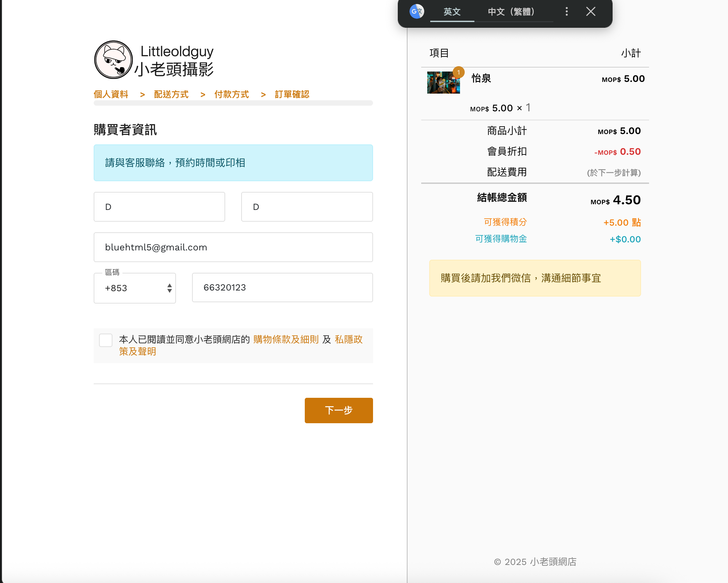Image resolution: width=728 pixels, height=583 pixels.
Task: Close the translate popup bar
Action: pos(590,12)
